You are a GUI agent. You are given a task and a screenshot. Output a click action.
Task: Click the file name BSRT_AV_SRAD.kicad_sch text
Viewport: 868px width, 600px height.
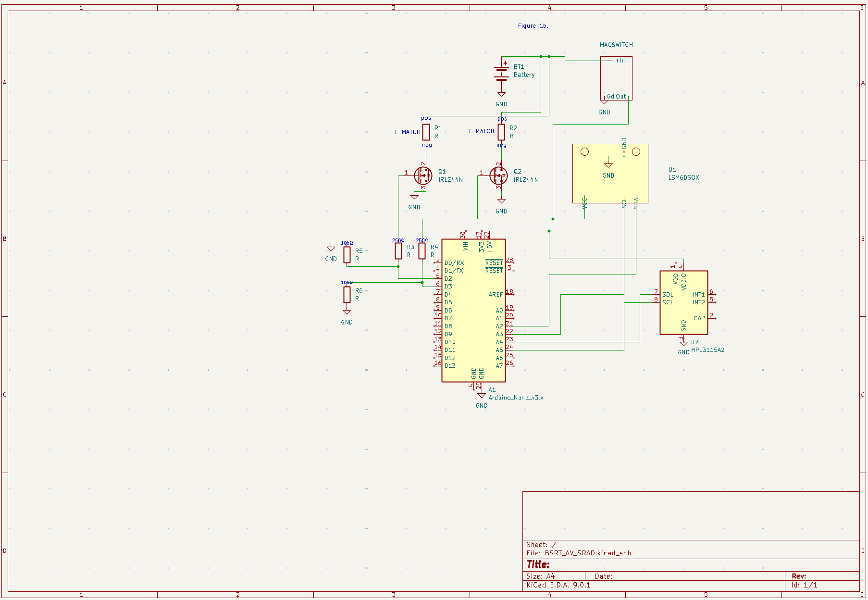point(587,553)
